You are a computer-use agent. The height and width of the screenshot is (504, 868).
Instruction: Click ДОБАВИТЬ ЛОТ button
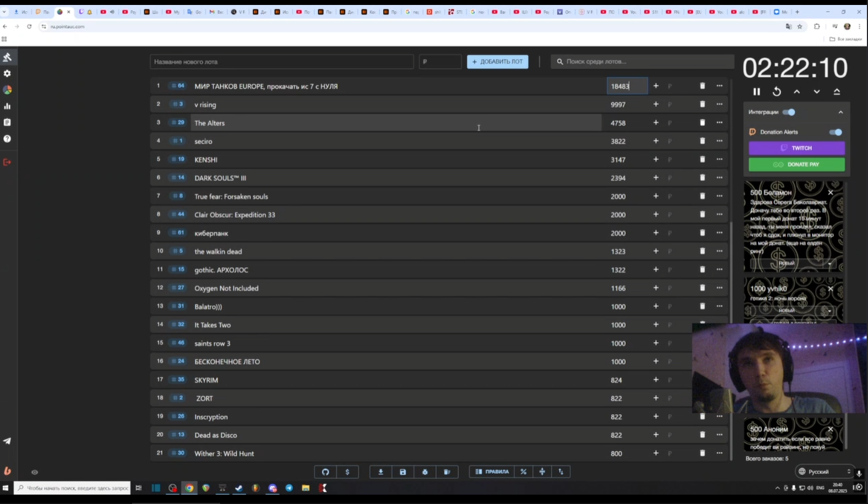pos(498,62)
